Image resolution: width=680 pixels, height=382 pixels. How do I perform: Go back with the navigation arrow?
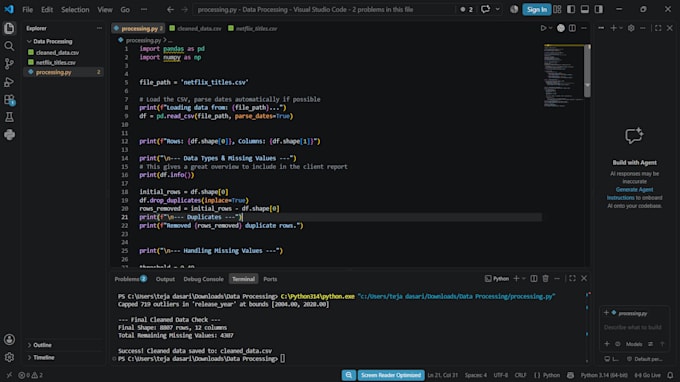(x=170, y=9)
